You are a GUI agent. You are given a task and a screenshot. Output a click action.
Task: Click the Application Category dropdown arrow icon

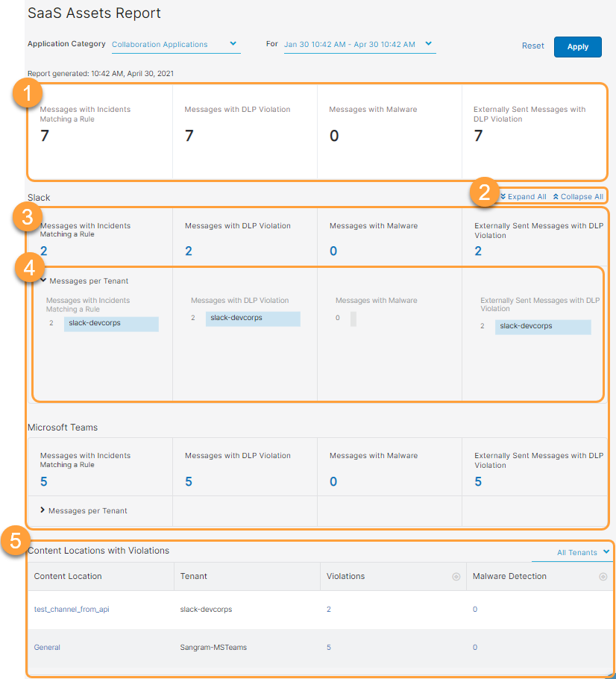coord(233,44)
